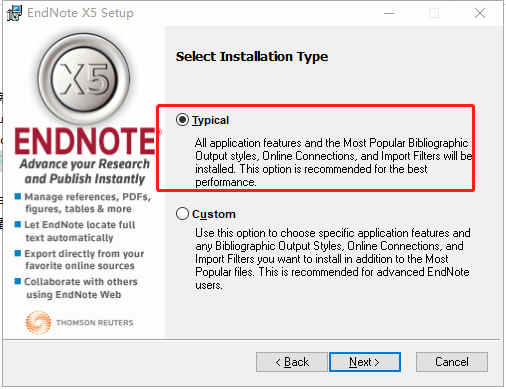The height and width of the screenshot is (389, 506).
Task: Choose the Custom installation radio button
Action: click(x=182, y=214)
